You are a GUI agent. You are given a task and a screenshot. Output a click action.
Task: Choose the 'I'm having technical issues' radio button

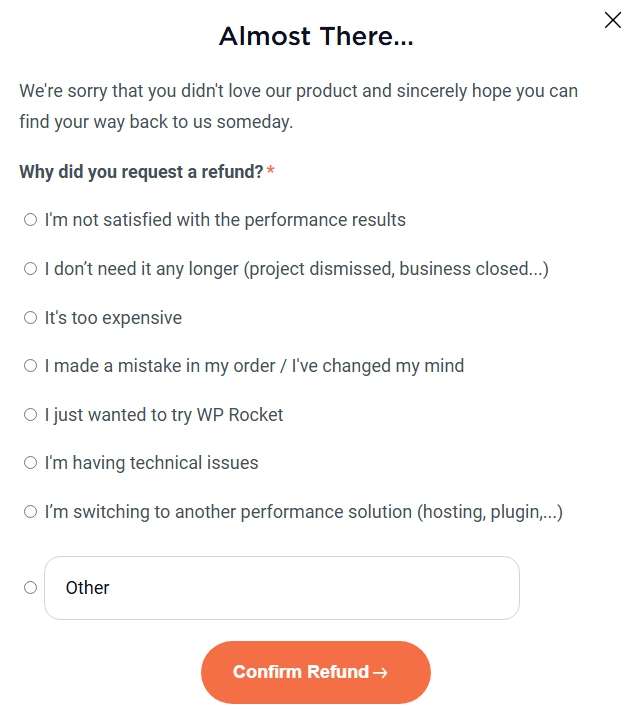tap(31, 463)
